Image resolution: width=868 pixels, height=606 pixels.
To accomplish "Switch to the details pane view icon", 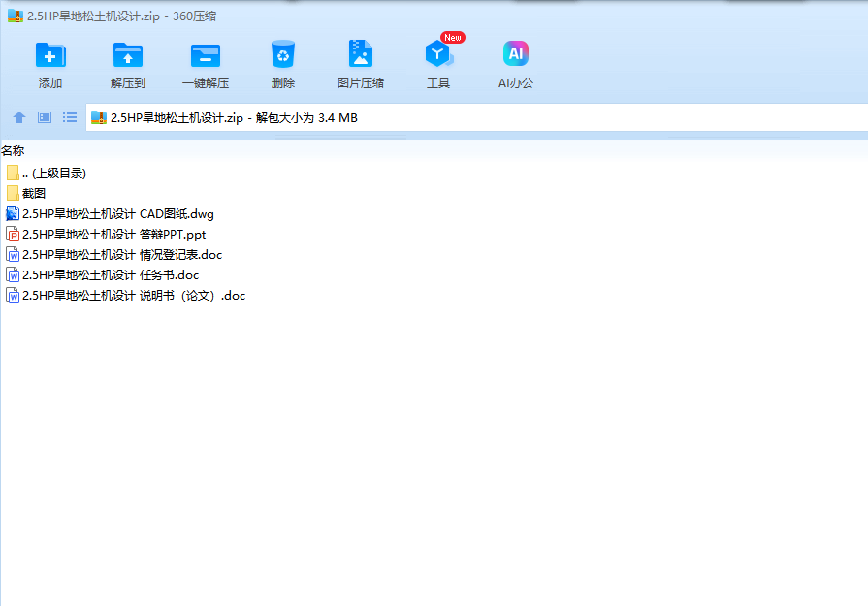I will (45, 117).
